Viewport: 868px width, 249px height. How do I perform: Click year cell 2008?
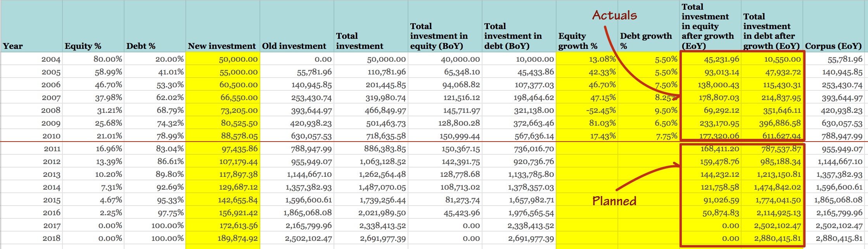[x=31, y=110]
